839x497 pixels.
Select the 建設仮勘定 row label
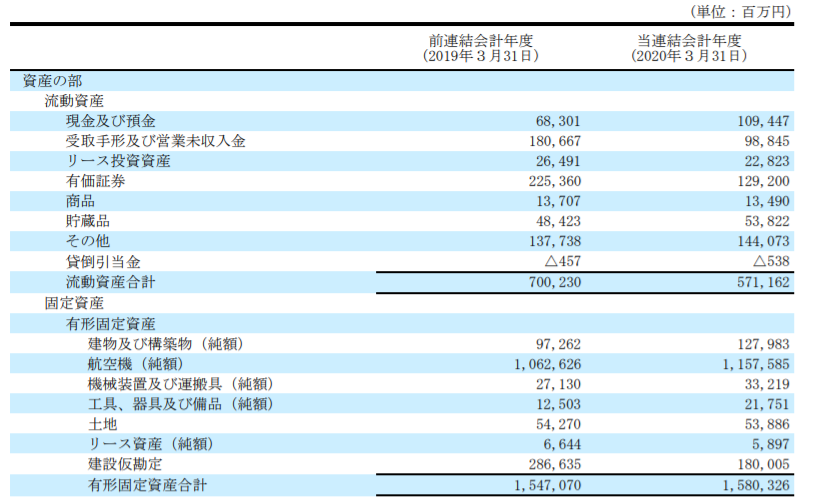pyautogui.click(x=125, y=464)
